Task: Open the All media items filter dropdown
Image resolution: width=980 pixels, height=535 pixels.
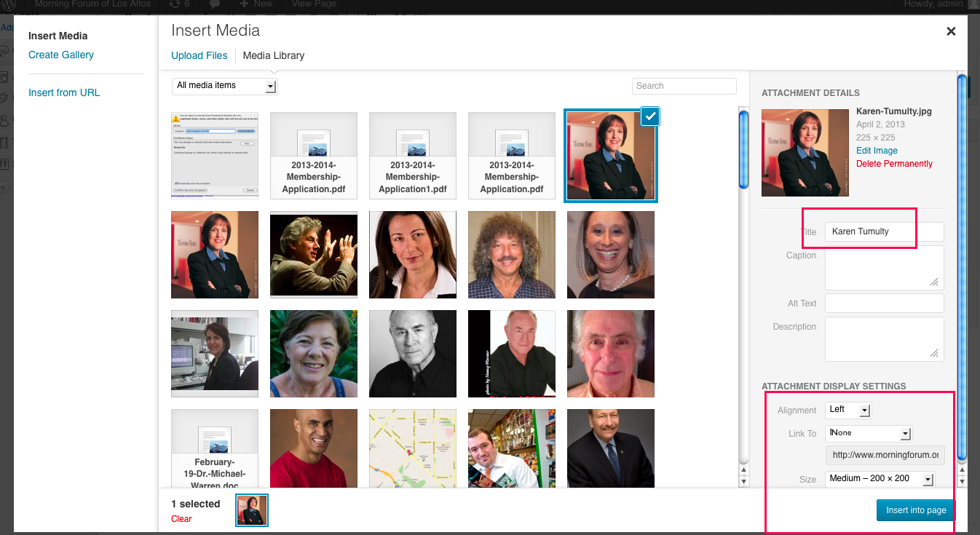Action: [x=225, y=86]
